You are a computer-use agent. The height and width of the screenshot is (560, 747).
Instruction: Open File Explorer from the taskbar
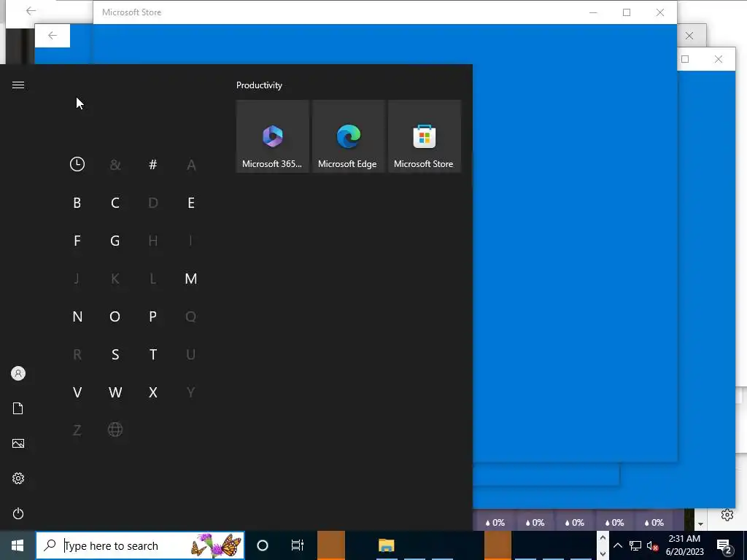[x=387, y=545]
